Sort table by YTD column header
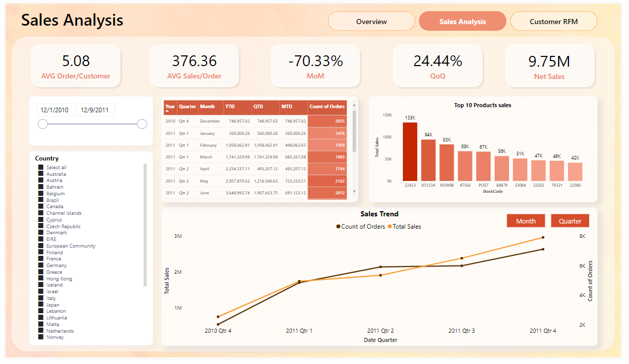The image size is (629, 364). pyautogui.click(x=230, y=107)
